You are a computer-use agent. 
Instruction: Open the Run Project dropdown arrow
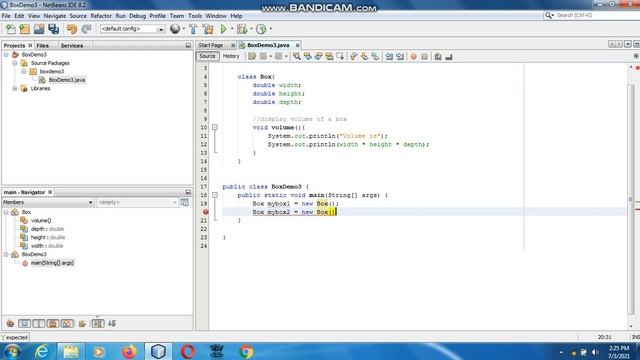pyautogui.click(x=232, y=29)
